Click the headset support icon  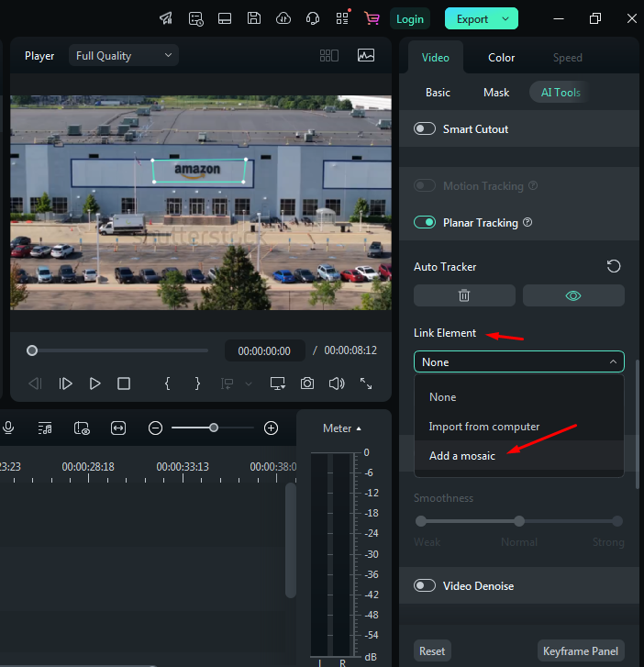[313, 18]
